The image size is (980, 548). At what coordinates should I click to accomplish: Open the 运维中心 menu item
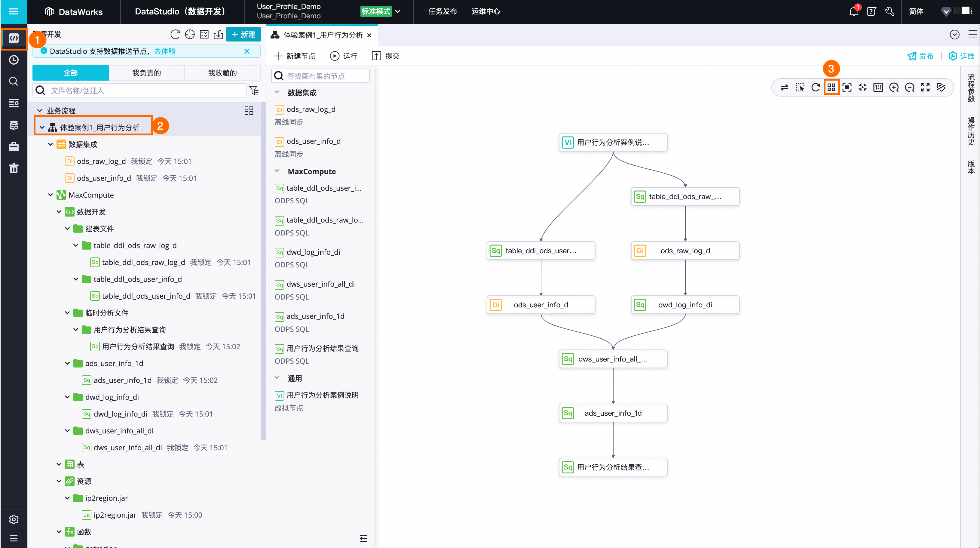click(x=486, y=11)
